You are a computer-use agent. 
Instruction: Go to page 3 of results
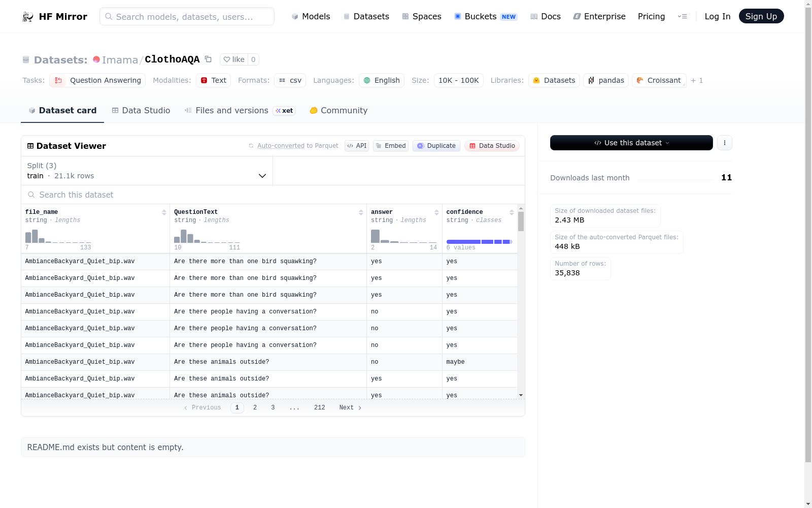(x=273, y=407)
